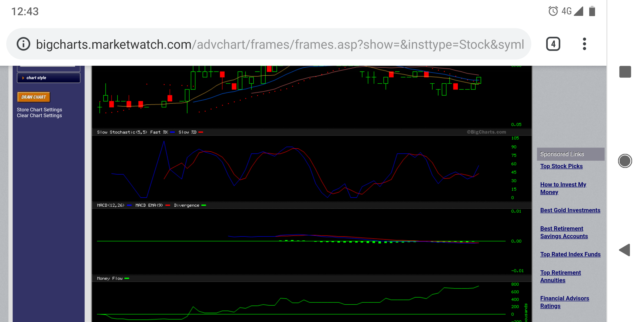The image size is (644, 322).
Task: Tap the Android recent apps square button
Action: point(625,72)
